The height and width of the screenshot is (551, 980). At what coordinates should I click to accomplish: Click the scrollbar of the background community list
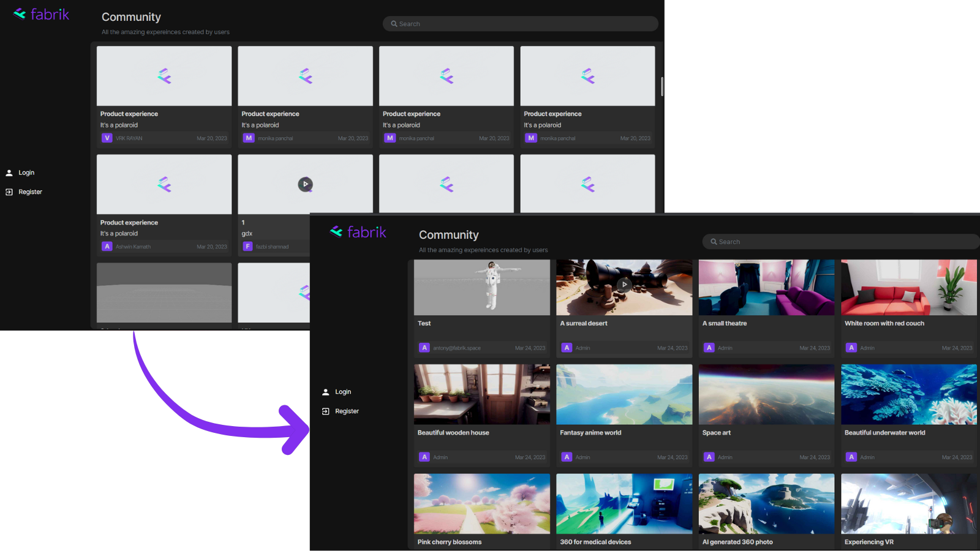pos(661,86)
